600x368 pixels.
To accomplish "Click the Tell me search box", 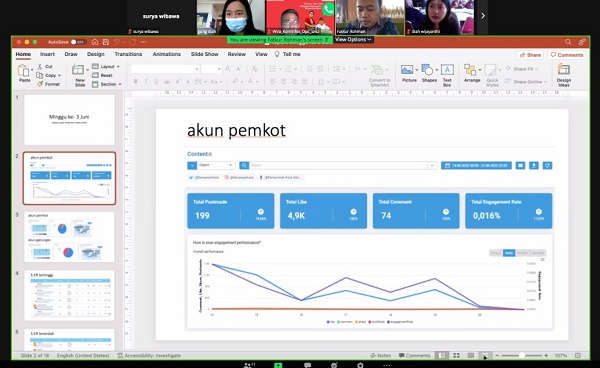I will click(x=288, y=54).
